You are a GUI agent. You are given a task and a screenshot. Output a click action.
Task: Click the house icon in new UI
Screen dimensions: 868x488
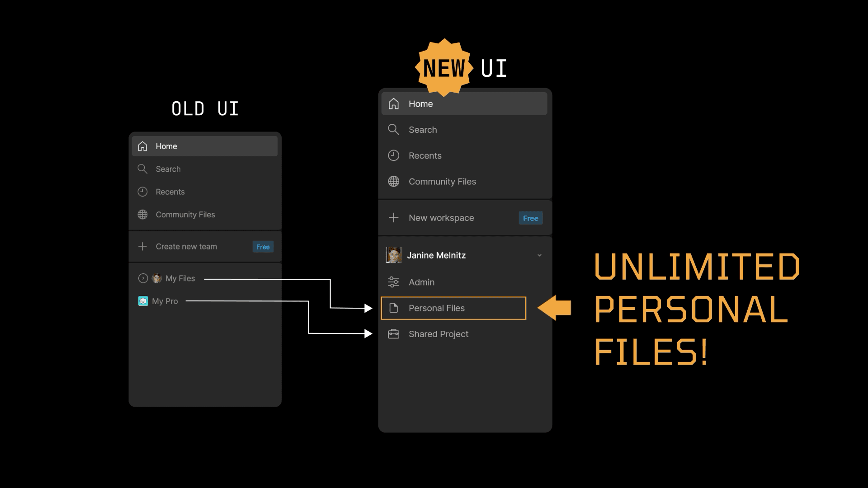pos(393,104)
